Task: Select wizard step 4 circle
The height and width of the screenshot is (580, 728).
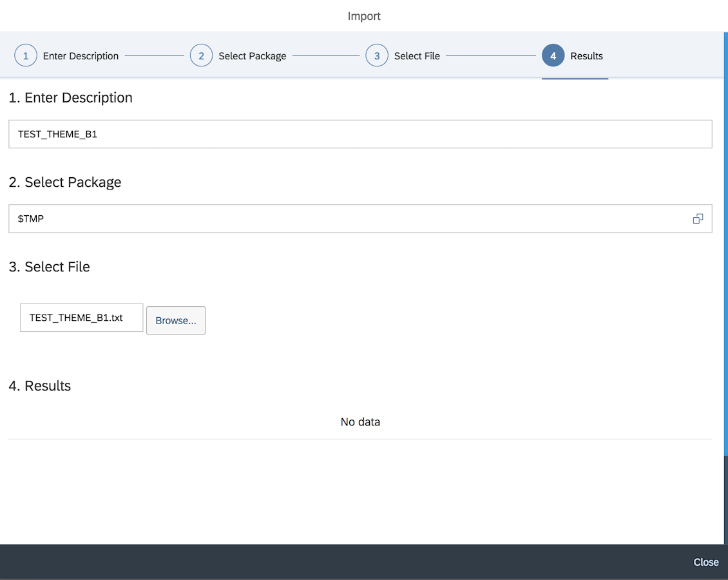Action: [x=553, y=55]
